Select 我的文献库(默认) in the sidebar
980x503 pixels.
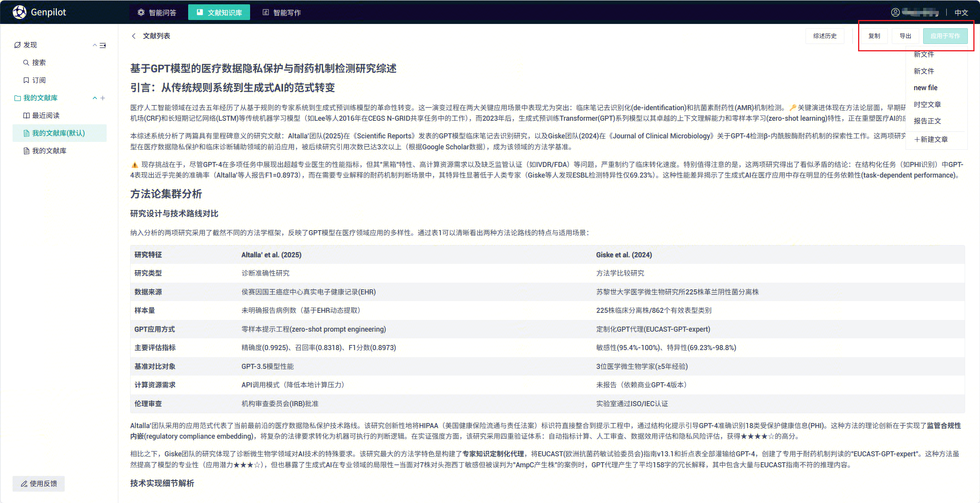(x=58, y=133)
